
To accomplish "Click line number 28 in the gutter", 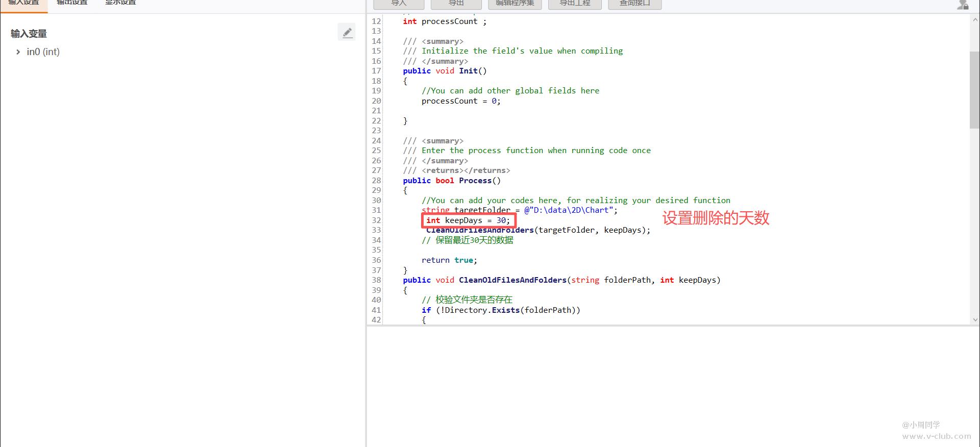I will pyautogui.click(x=376, y=181).
